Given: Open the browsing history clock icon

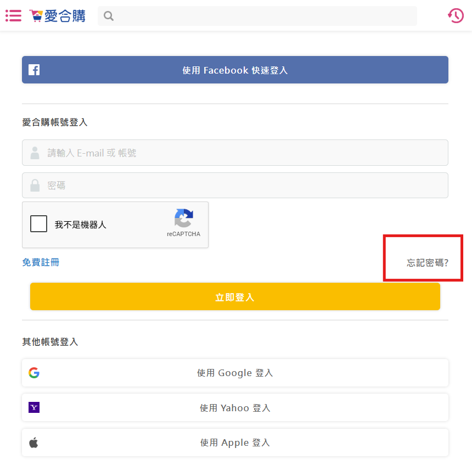Looking at the screenshot, I should (456, 16).
